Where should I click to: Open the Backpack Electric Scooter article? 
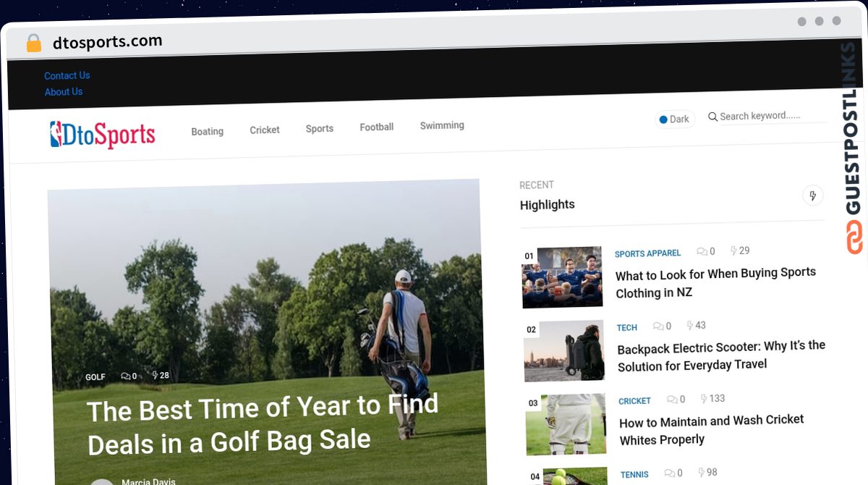point(721,356)
